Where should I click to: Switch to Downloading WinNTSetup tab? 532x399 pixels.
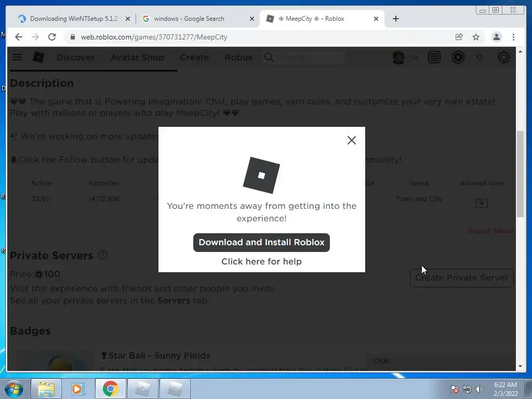74,19
